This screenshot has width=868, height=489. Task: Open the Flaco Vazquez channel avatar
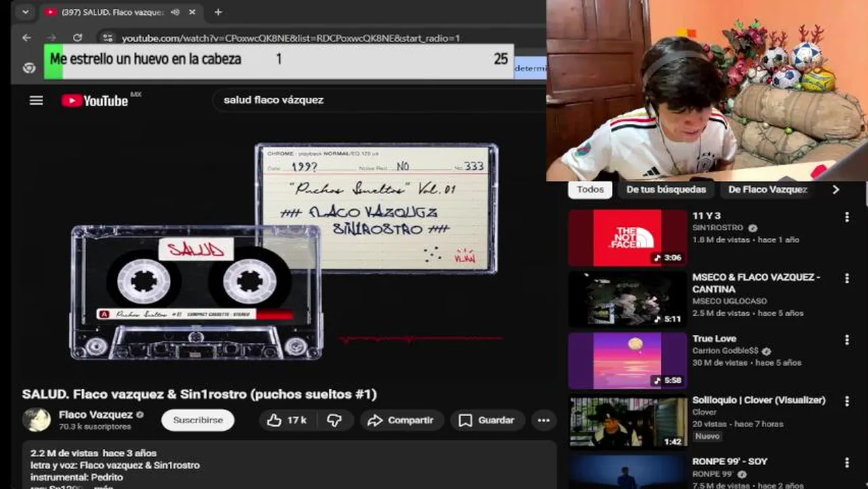click(37, 420)
